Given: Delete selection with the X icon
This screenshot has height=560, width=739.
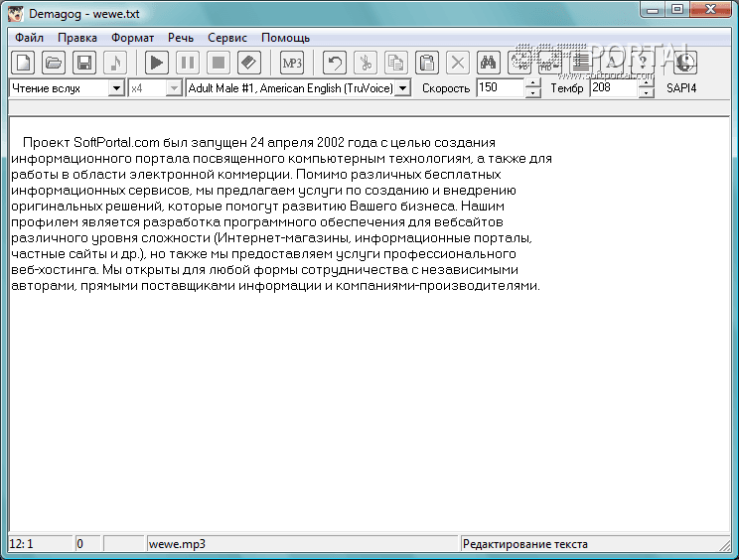Looking at the screenshot, I should [x=458, y=63].
